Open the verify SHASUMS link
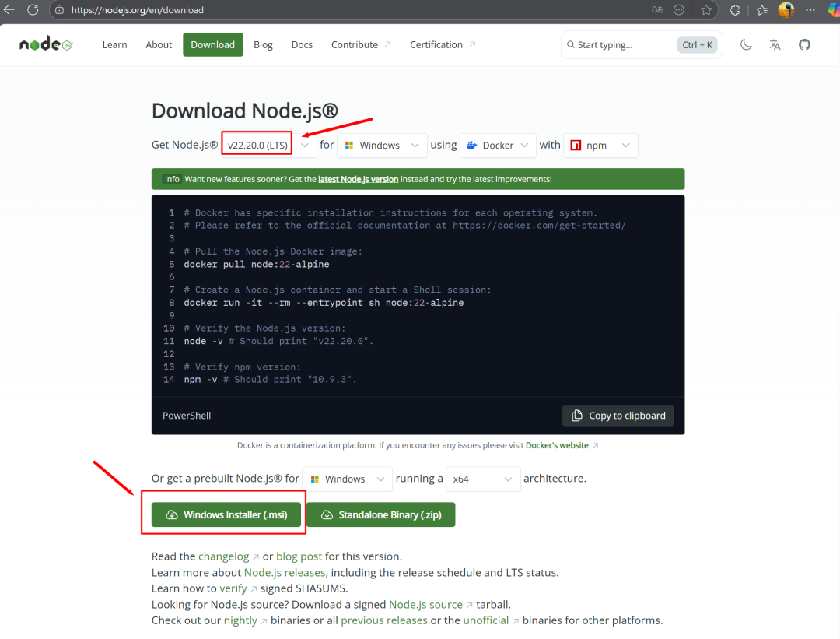 pyautogui.click(x=233, y=588)
